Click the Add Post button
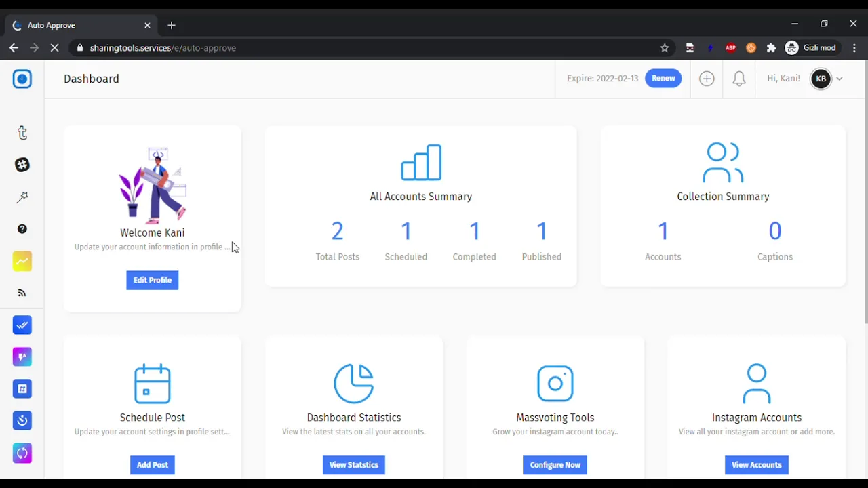 coord(153,465)
